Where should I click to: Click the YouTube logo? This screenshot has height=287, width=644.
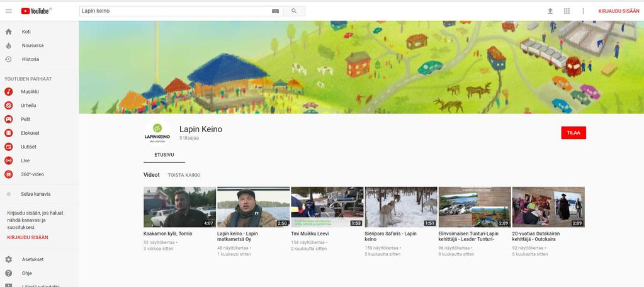pyautogui.click(x=37, y=11)
